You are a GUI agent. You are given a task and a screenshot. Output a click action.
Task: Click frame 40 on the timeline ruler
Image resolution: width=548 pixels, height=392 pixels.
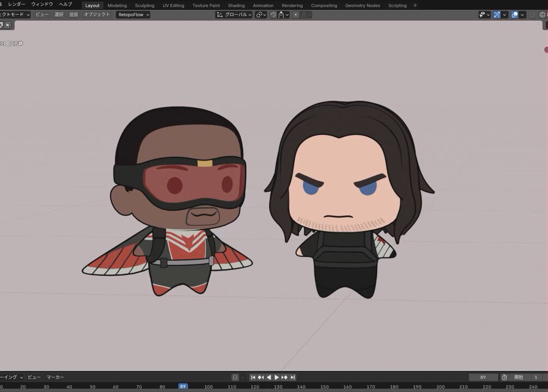(x=69, y=387)
